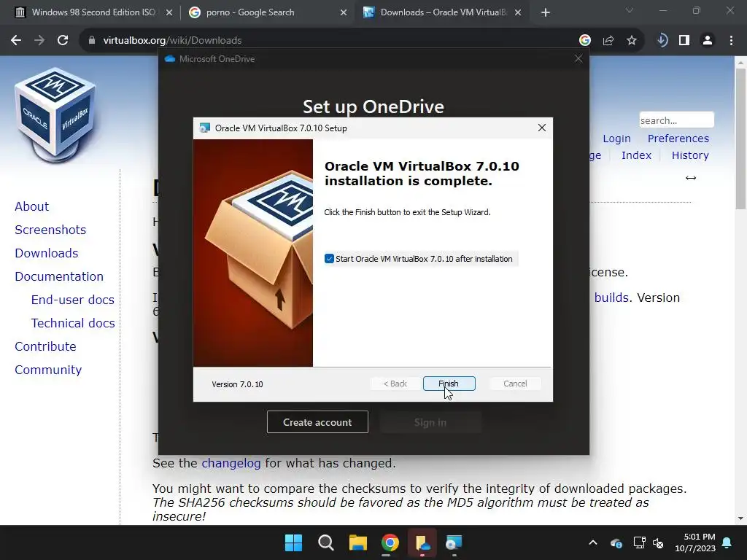747x560 pixels.
Task: Click the Login link
Action: 616,139
